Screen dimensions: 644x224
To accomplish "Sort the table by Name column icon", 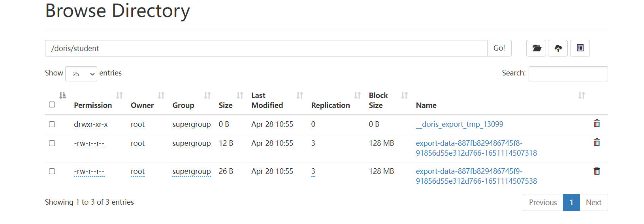I will pos(581,95).
